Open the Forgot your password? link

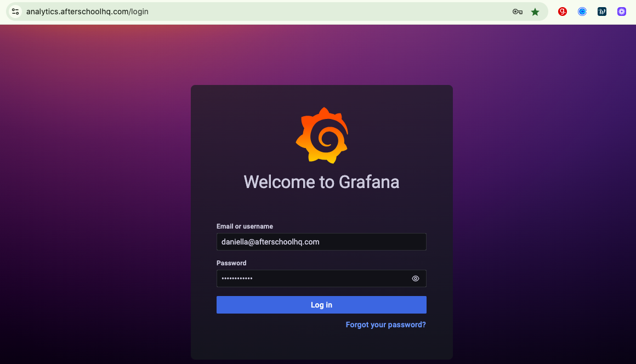(386, 325)
